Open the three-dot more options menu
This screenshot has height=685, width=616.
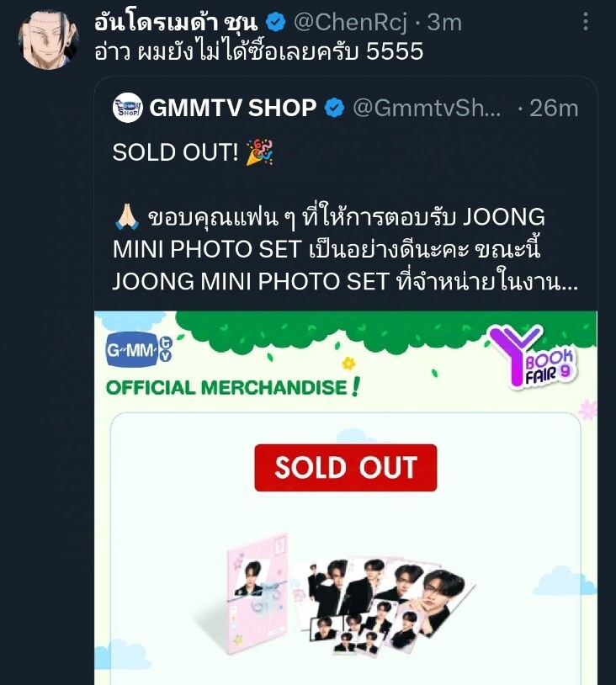tap(586, 22)
